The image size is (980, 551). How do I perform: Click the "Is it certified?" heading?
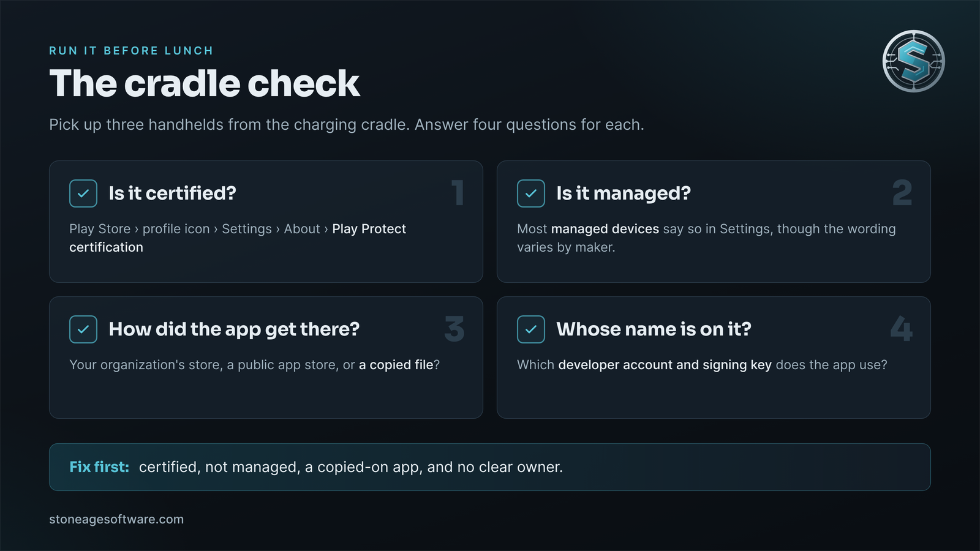(172, 193)
